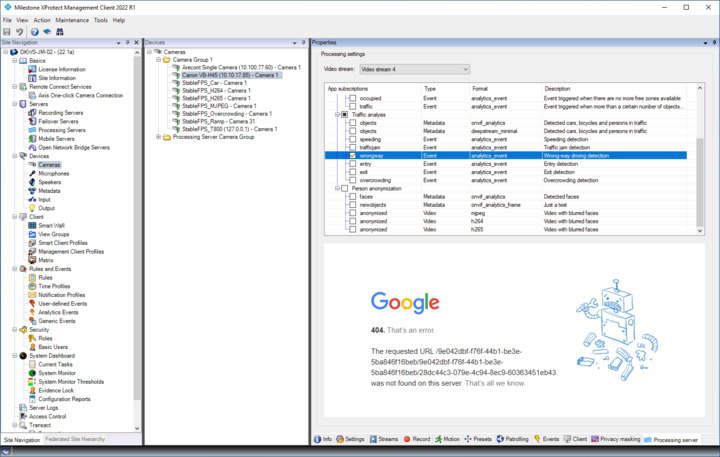Expand the Processing Server Camera Group node

(x=158, y=137)
